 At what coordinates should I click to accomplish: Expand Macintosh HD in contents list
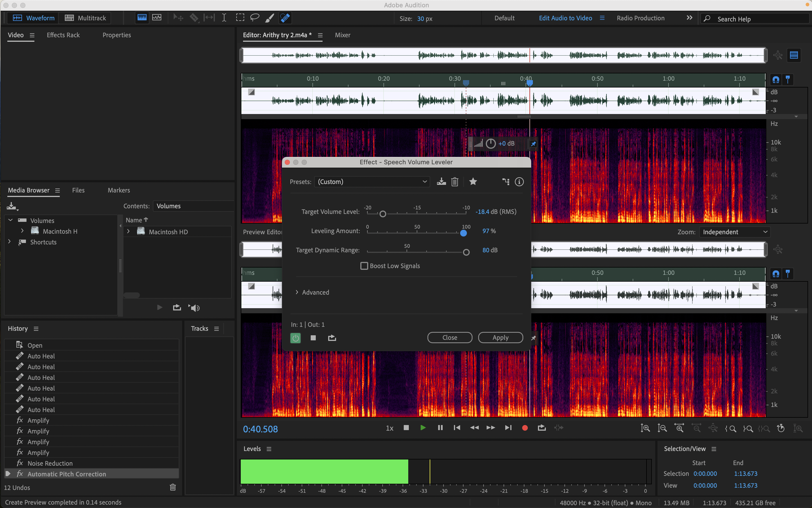point(128,231)
